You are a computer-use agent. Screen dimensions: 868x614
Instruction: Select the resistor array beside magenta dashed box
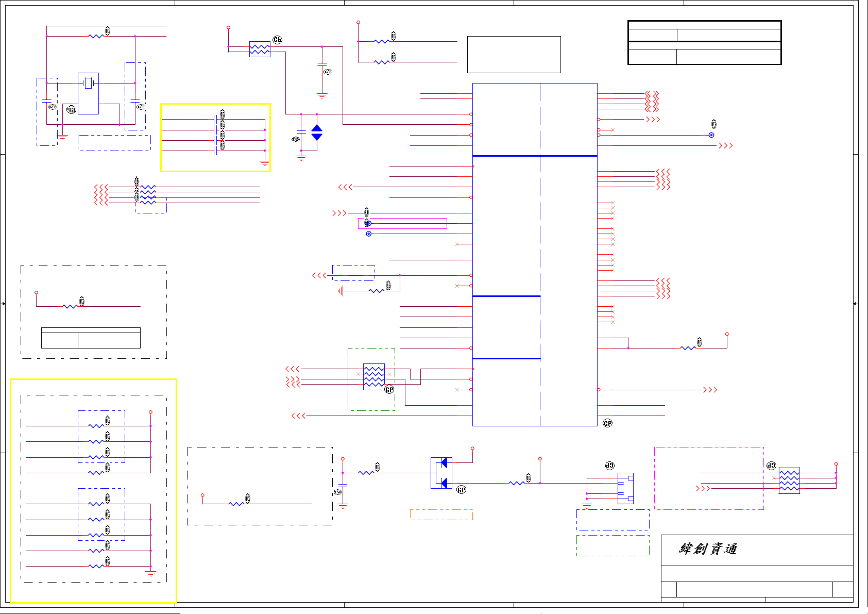coord(789,480)
